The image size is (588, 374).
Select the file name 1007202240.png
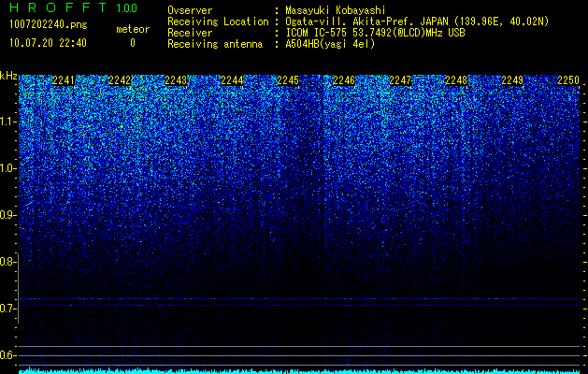49,25
